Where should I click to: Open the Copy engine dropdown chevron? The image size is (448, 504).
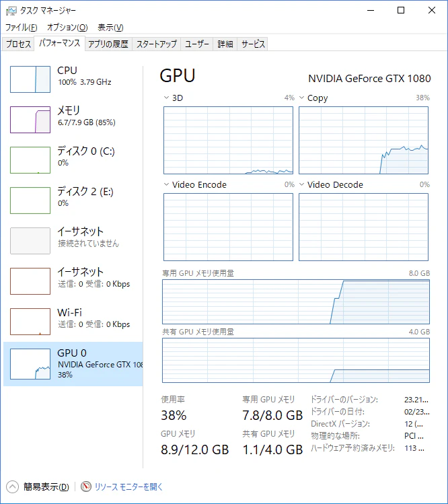pos(301,98)
